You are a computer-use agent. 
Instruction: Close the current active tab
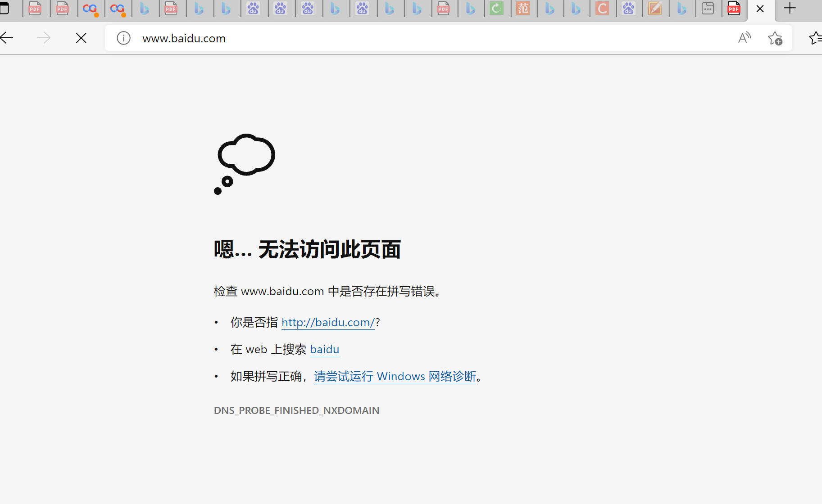tap(760, 9)
